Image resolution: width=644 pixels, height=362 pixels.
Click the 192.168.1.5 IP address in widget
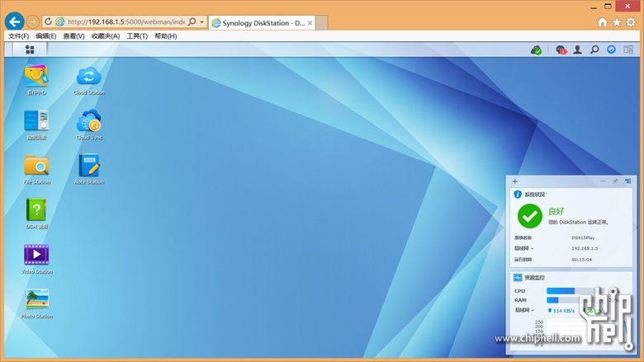(x=585, y=248)
